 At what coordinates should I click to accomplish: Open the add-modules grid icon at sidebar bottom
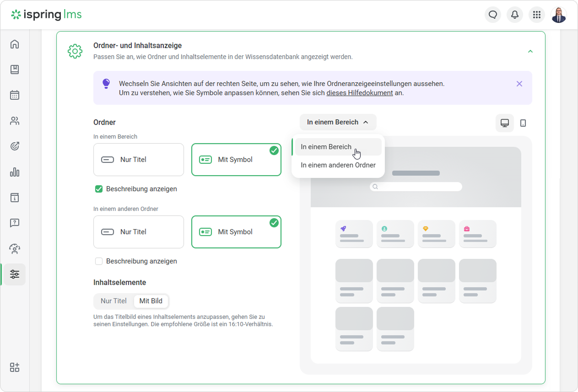15,367
